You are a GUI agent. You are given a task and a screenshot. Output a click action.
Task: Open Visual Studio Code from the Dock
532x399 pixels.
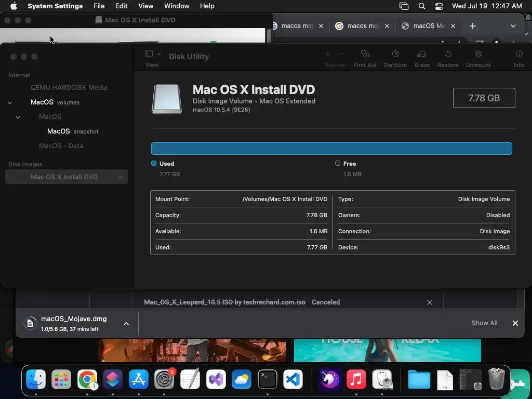293,379
